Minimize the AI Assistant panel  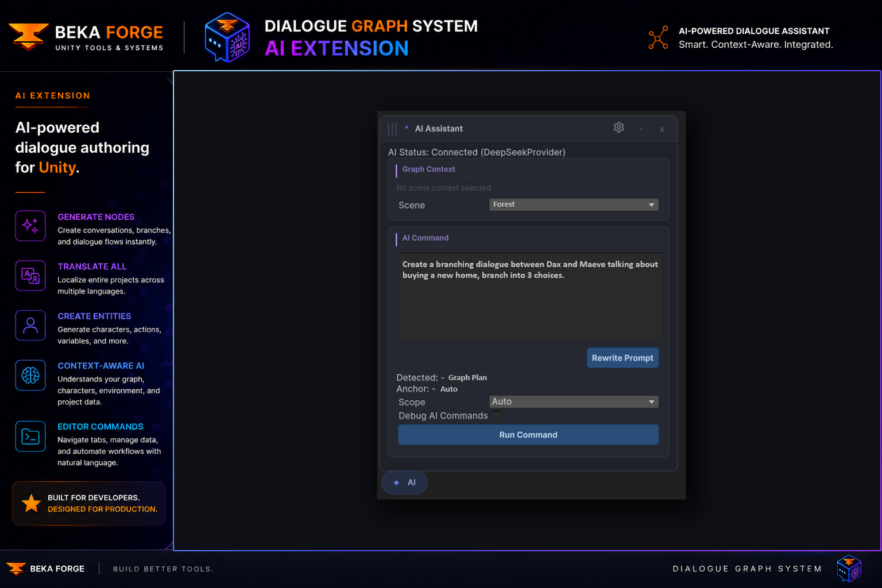(x=641, y=129)
